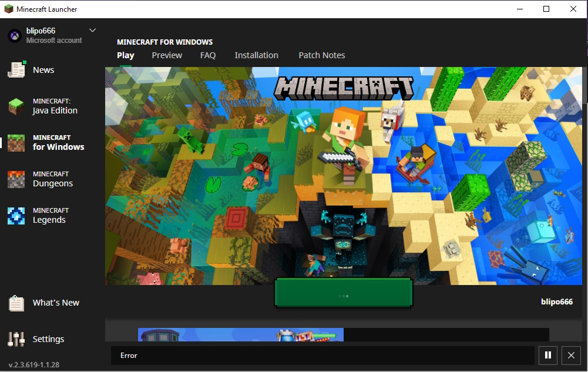Click the blipo666 Xbox avatar icon
The height and width of the screenshot is (372, 588).
15,36
